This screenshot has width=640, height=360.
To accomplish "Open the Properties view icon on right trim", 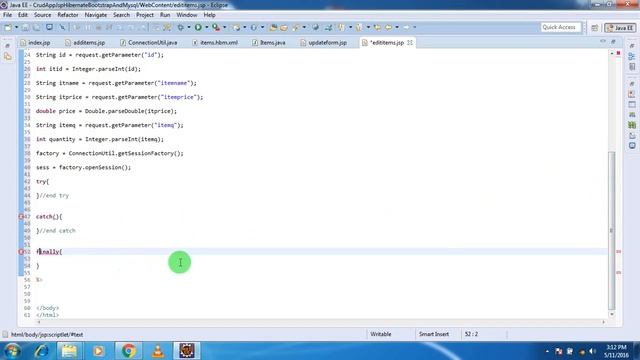I will click(x=632, y=105).
